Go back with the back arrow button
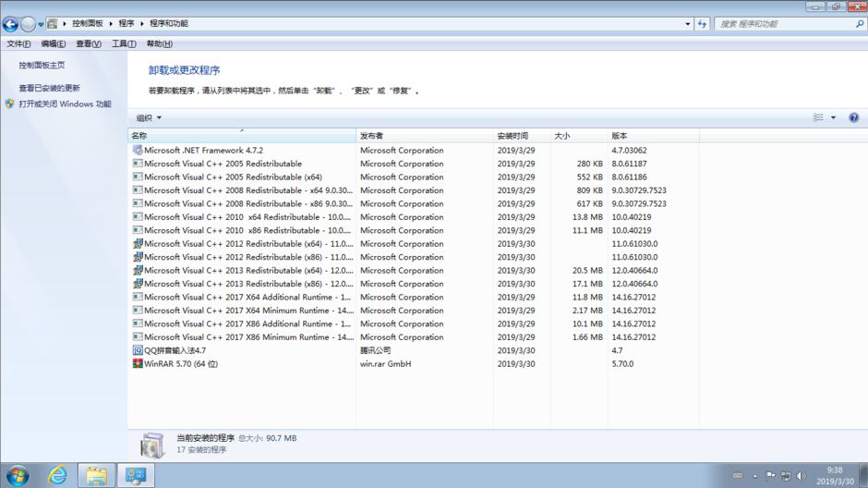This screenshot has width=868, height=488. [10, 24]
